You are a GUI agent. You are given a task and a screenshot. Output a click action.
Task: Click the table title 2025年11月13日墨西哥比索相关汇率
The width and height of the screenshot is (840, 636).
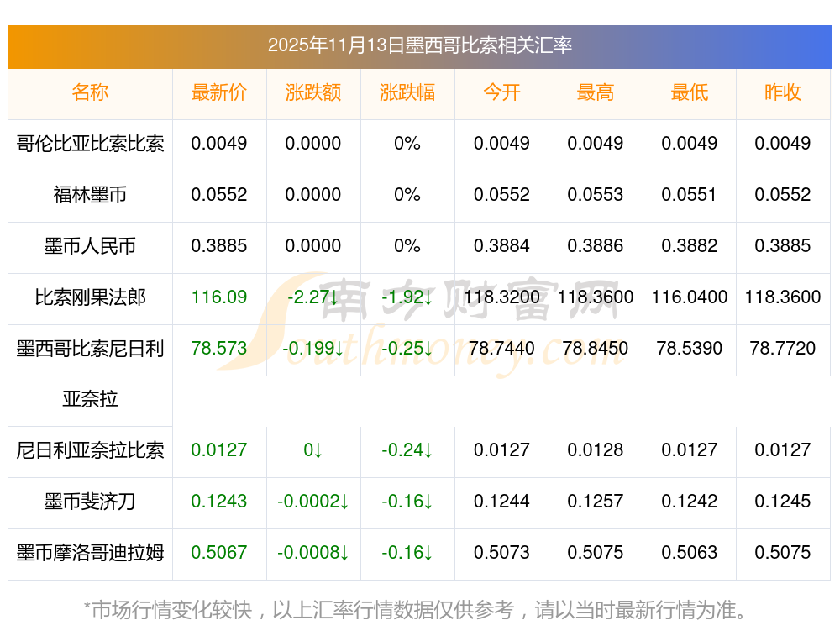tap(419, 45)
